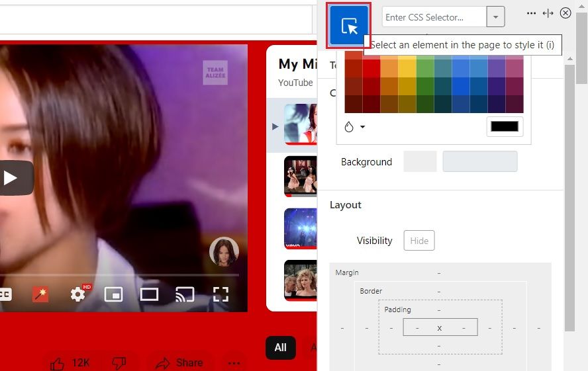Click the magic wand icon in player
Screen dimensions: 588x371
[x=40, y=294]
